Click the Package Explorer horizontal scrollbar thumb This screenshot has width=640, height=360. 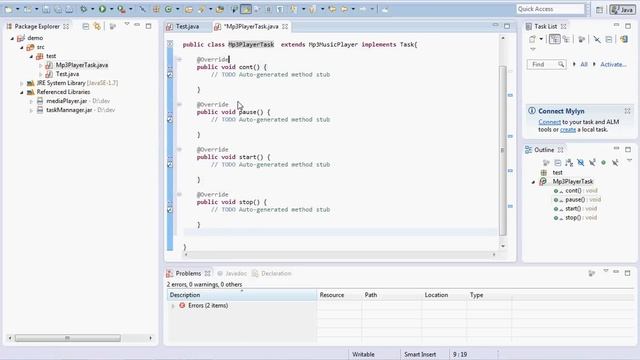coord(68,338)
